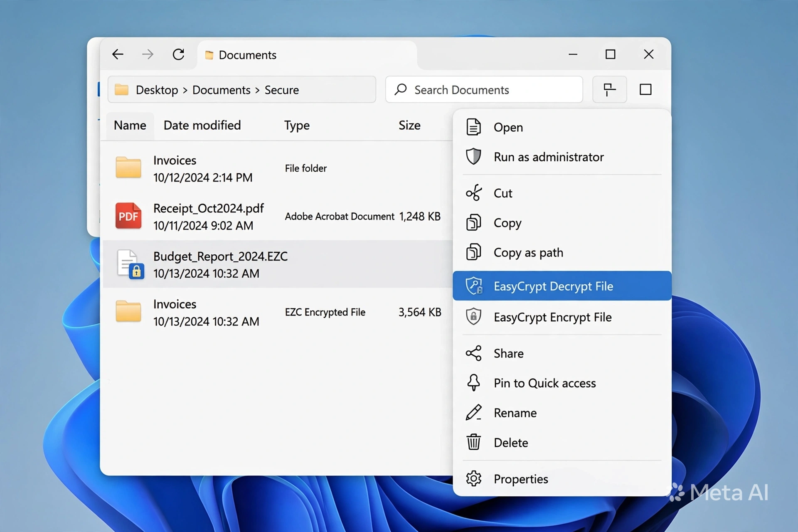Click the Search Documents field
The height and width of the screenshot is (532, 798).
[x=484, y=89]
